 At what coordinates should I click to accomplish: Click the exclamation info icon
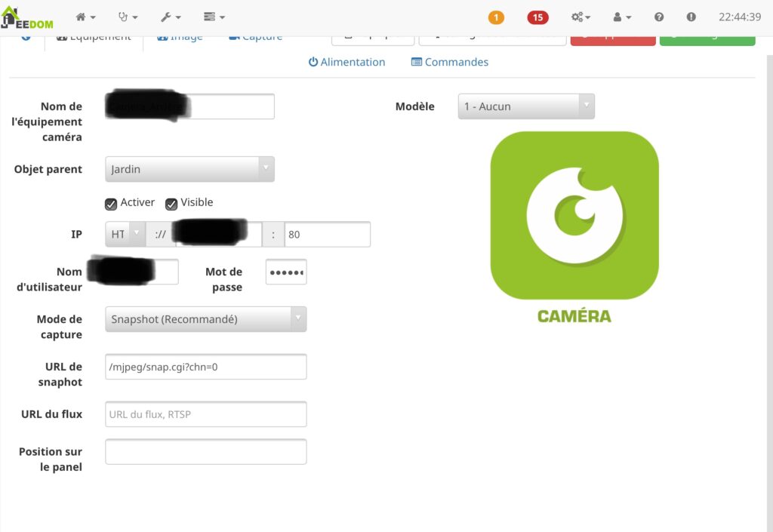pyautogui.click(x=691, y=17)
